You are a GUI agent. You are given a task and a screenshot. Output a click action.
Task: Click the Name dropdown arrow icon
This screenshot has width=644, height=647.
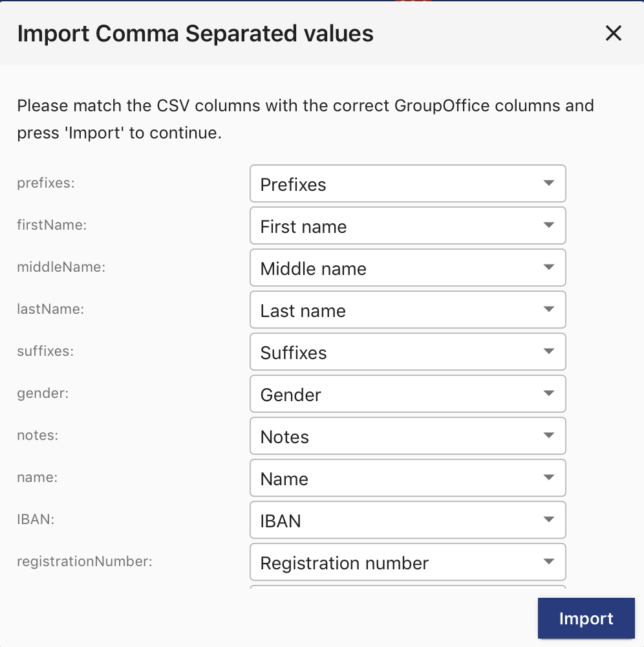pyautogui.click(x=548, y=478)
